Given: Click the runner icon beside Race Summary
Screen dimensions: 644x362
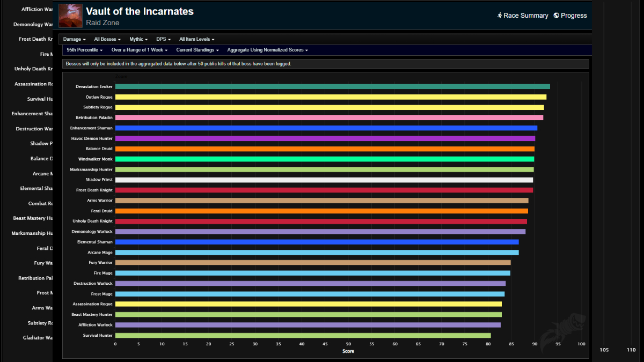Looking at the screenshot, I should click(500, 16).
